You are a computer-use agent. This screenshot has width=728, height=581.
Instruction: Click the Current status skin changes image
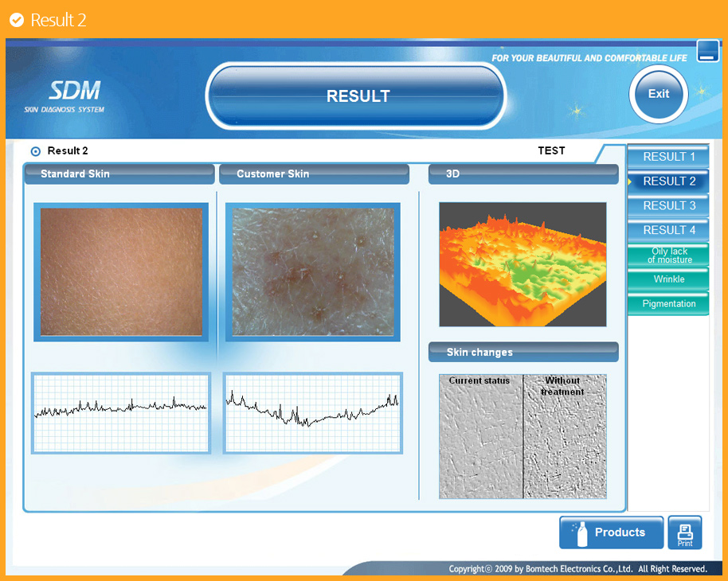[x=480, y=437]
